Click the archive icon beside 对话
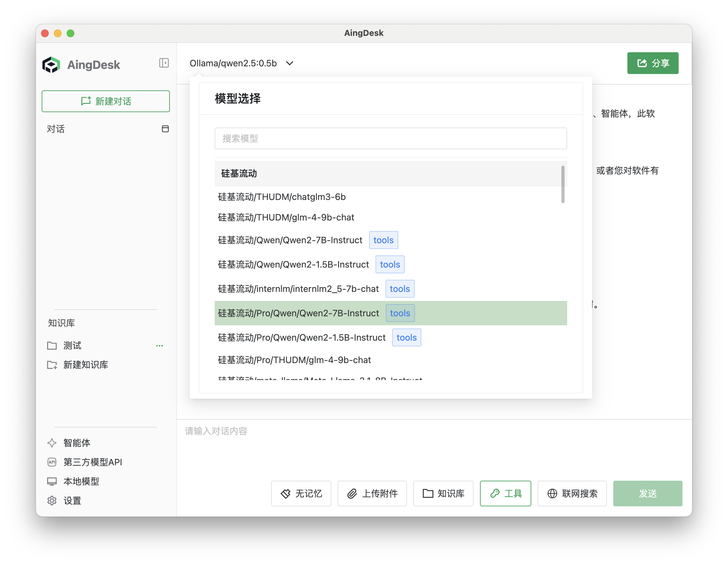The height and width of the screenshot is (564, 728). [165, 129]
